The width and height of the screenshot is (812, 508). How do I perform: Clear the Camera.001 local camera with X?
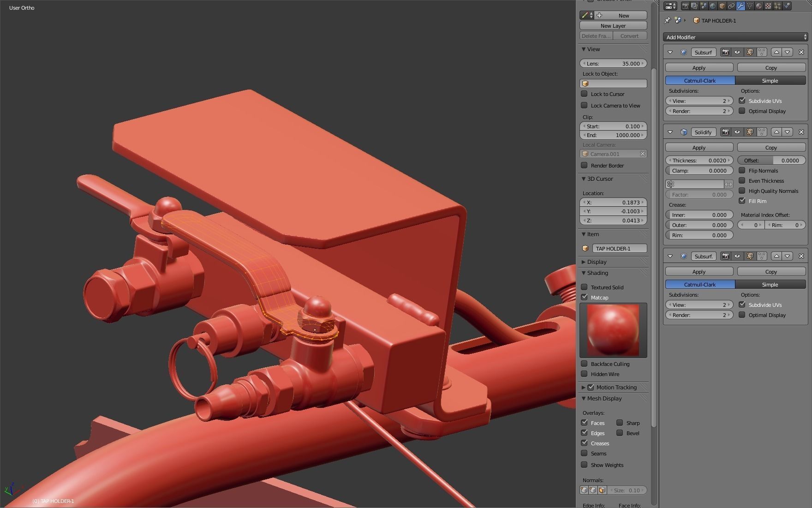(642, 154)
